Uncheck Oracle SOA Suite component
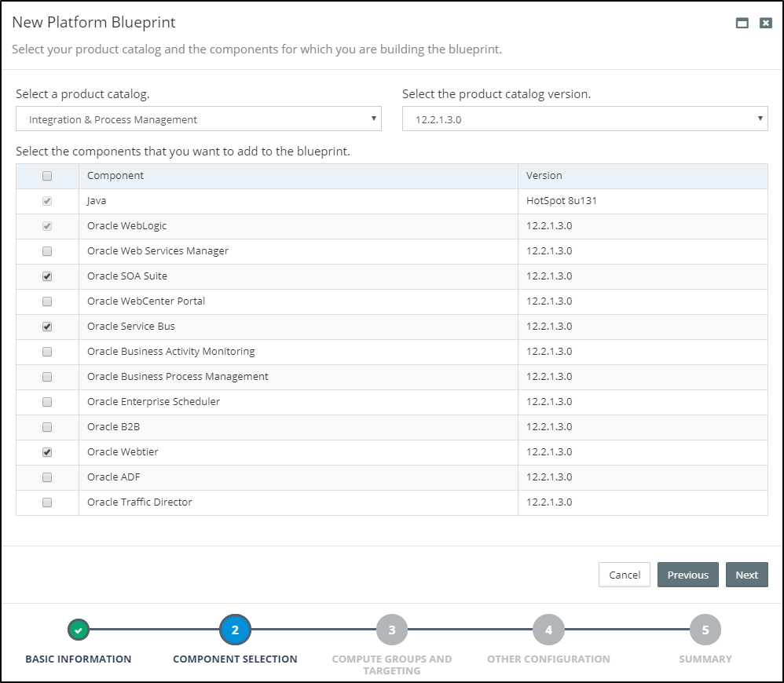Image resolution: width=784 pixels, height=683 pixels. pyautogui.click(x=46, y=276)
